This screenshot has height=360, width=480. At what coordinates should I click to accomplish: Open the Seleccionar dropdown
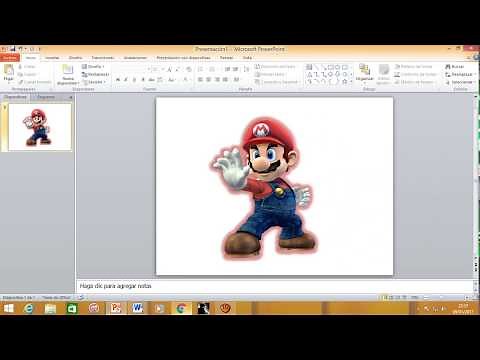coord(460,82)
